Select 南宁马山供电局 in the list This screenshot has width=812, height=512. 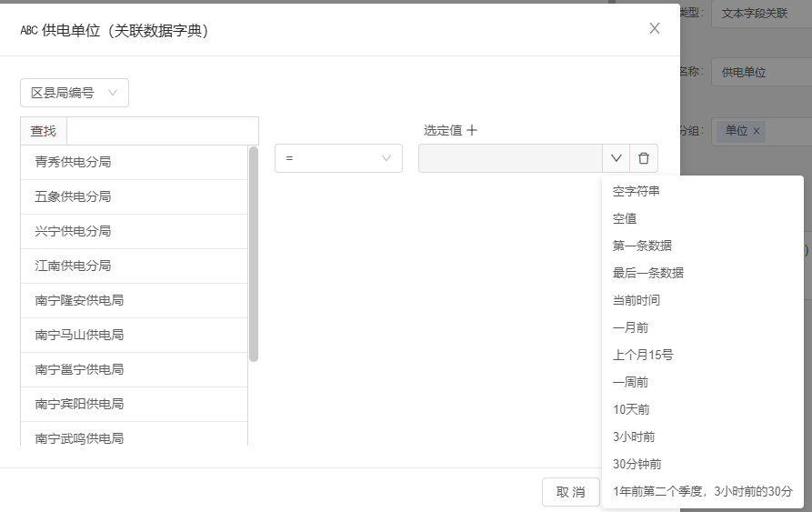click(79, 335)
